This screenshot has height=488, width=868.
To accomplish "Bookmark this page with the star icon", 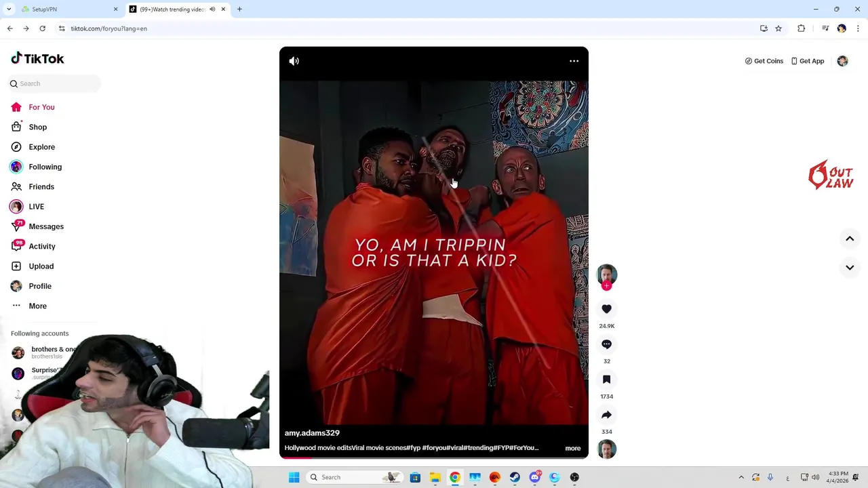I will (778, 28).
